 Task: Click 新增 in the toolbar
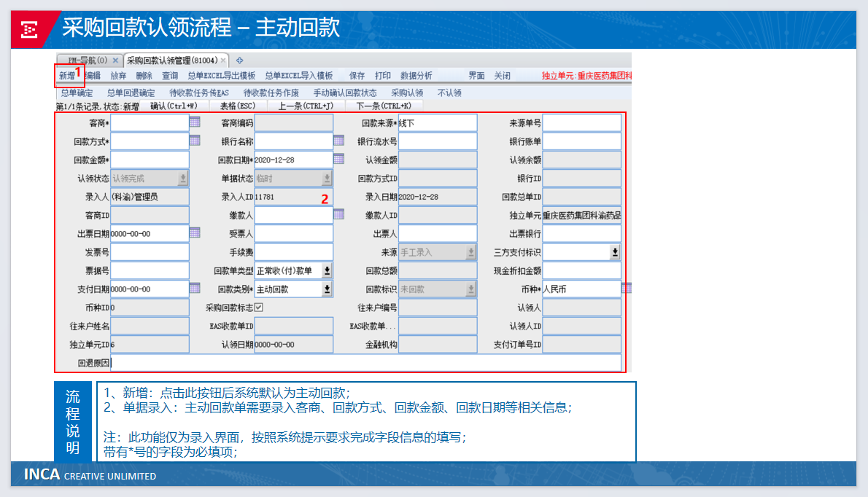point(67,76)
